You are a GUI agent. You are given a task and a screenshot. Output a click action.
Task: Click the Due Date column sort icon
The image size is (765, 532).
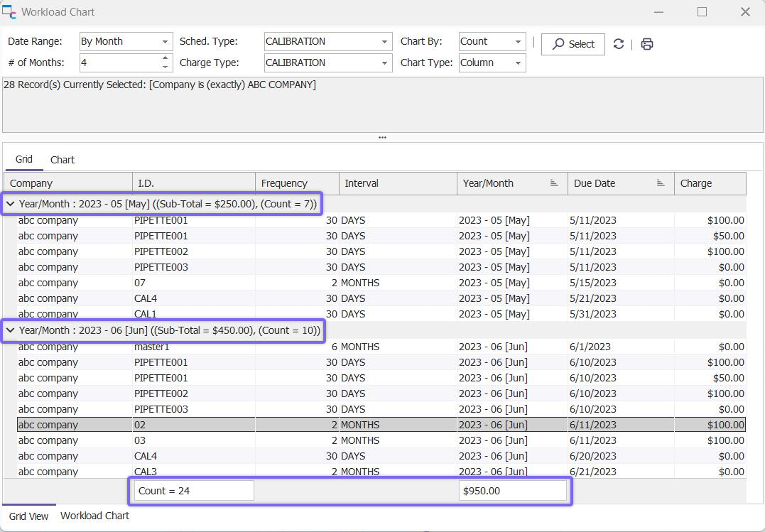coord(661,183)
